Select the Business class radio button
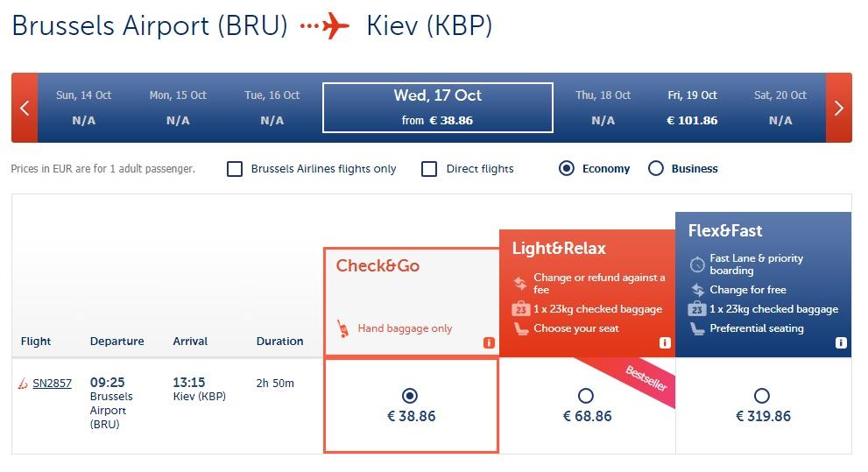Viewport: 868px width, 472px height. [656, 169]
